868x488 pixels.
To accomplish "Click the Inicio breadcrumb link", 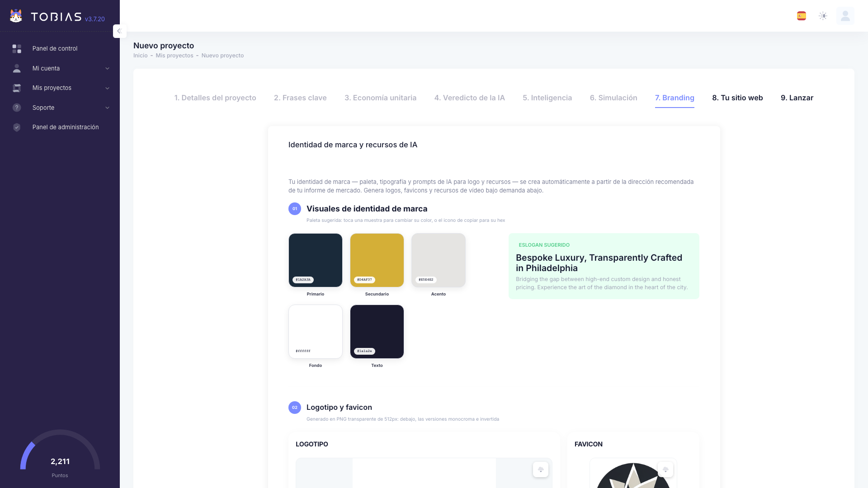I will click(x=141, y=56).
